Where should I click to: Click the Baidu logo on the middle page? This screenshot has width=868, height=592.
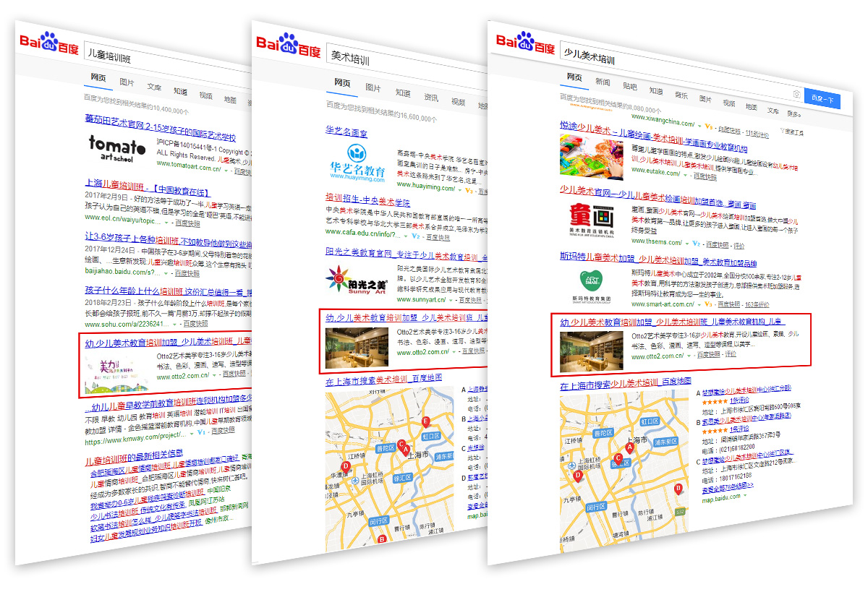point(288,47)
